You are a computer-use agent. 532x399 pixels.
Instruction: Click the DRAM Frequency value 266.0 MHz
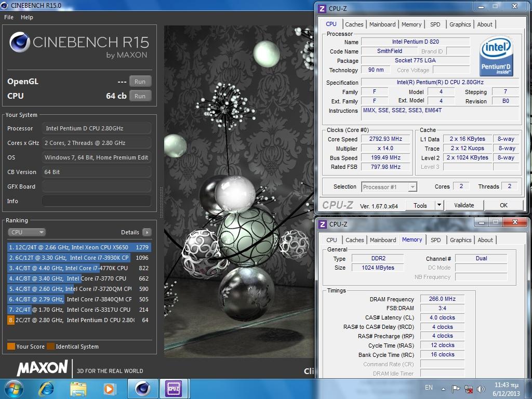click(x=442, y=299)
